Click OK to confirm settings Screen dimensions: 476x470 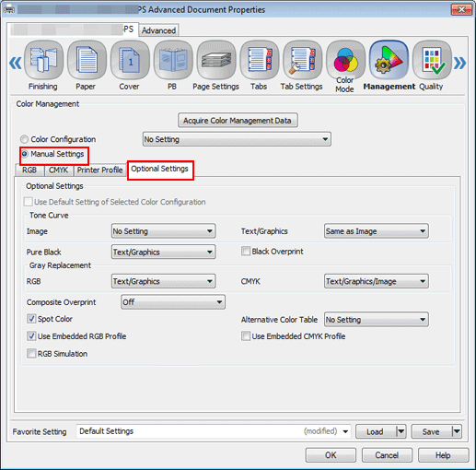[x=331, y=455]
